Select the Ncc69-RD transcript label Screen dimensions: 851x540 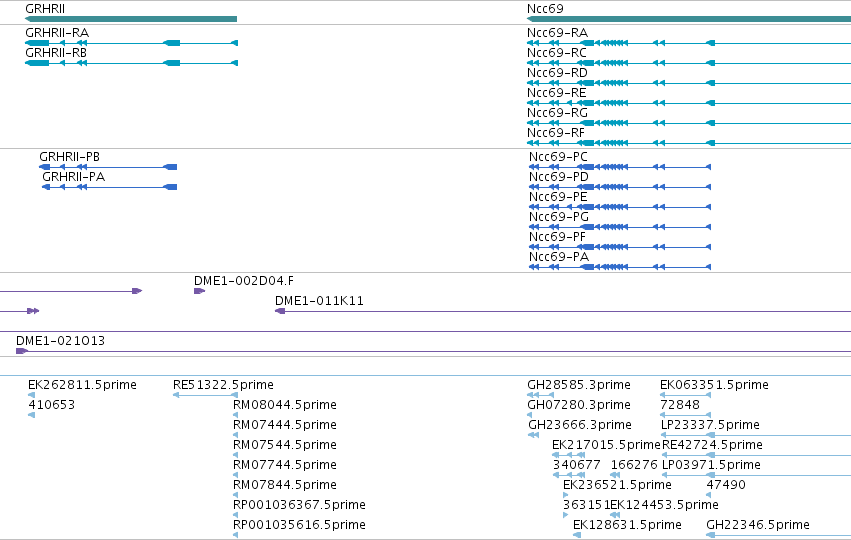click(557, 73)
